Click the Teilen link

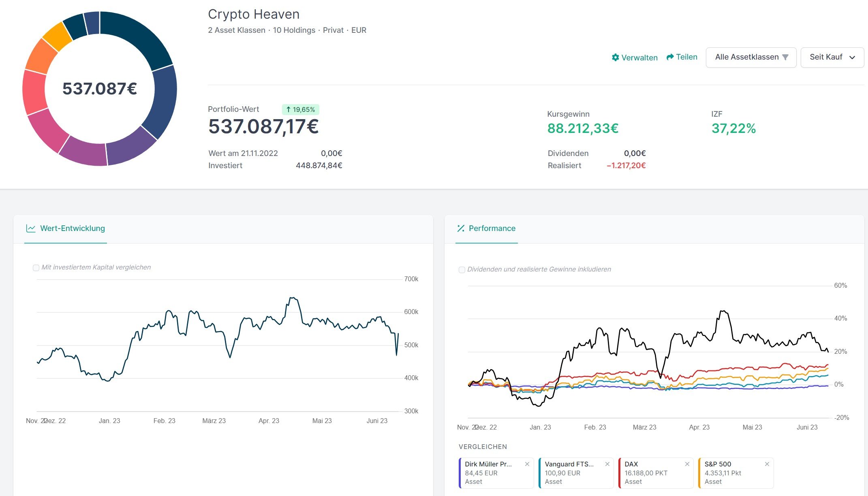point(686,57)
